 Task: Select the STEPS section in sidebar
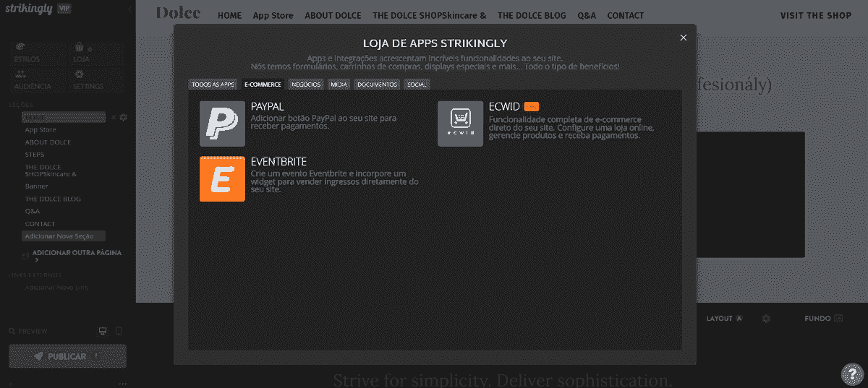pyautogui.click(x=35, y=155)
